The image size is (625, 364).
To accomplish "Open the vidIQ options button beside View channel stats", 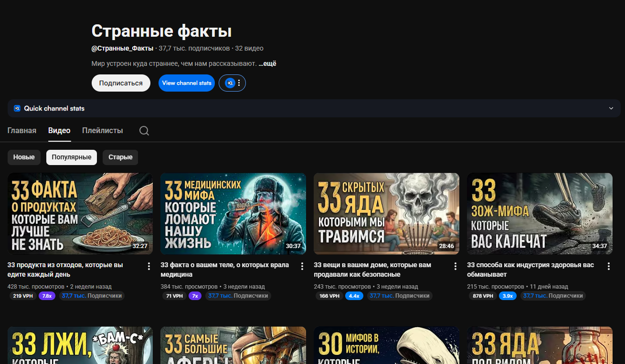I will [x=232, y=83].
